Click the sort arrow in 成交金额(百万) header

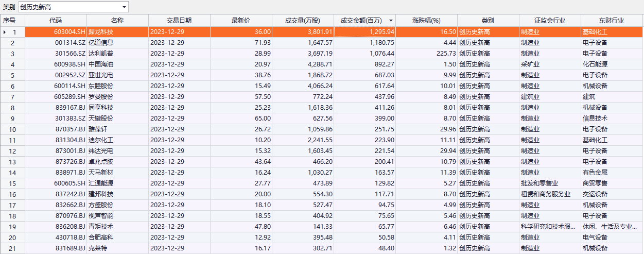pos(391,21)
